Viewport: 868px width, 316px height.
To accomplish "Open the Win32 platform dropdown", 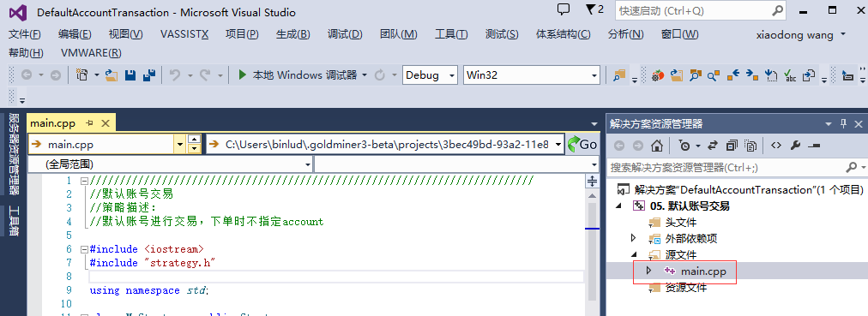I will [532, 75].
